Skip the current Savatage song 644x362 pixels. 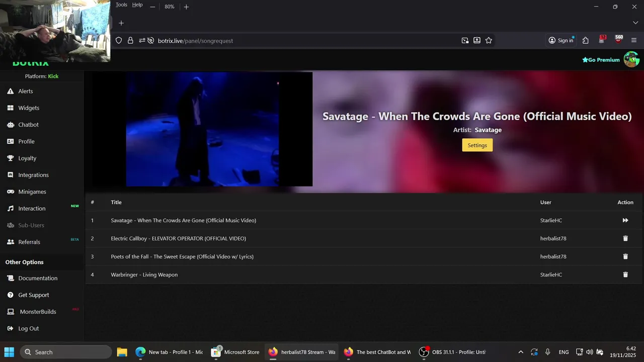point(625,220)
